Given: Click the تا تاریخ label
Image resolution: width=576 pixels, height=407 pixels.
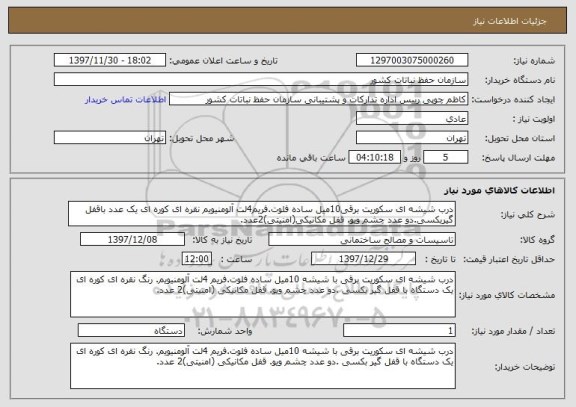Looking at the screenshot, I should 440,260.
